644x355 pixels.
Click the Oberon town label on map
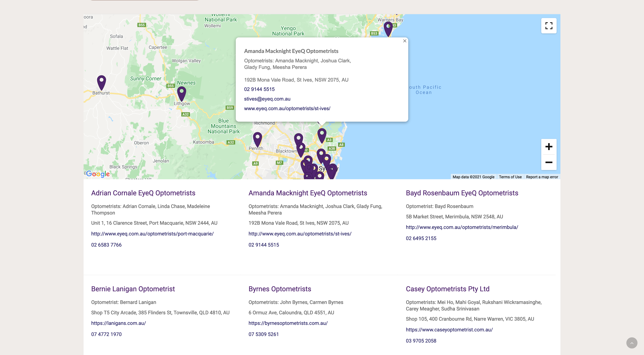[x=141, y=143]
